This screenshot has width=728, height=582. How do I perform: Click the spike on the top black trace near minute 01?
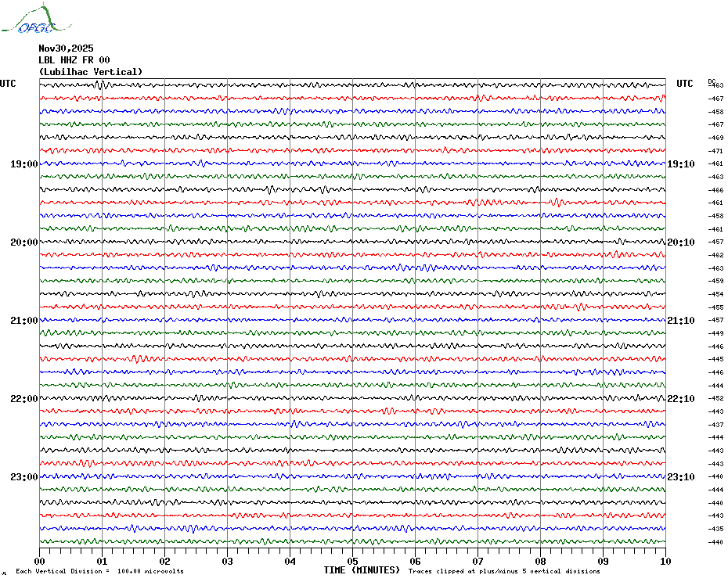pos(100,85)
